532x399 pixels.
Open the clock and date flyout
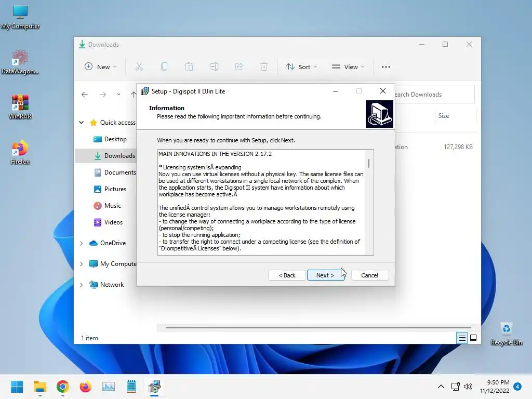(x=495, y=387)
